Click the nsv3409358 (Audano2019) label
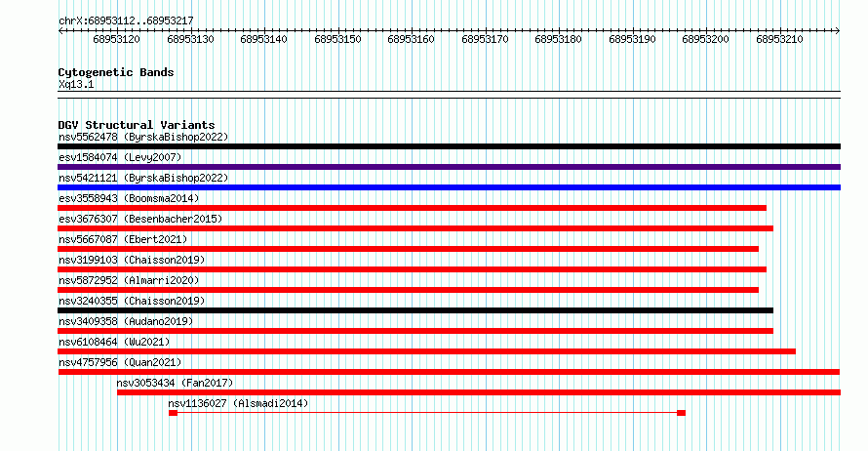Viewport: 868px width, 451px height. coord(126,321)
